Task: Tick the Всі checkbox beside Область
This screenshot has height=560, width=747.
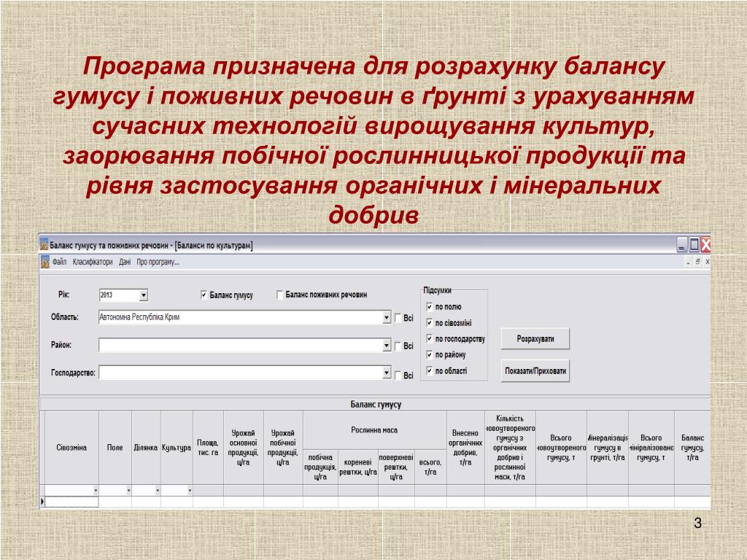Action: coord(398,318)
